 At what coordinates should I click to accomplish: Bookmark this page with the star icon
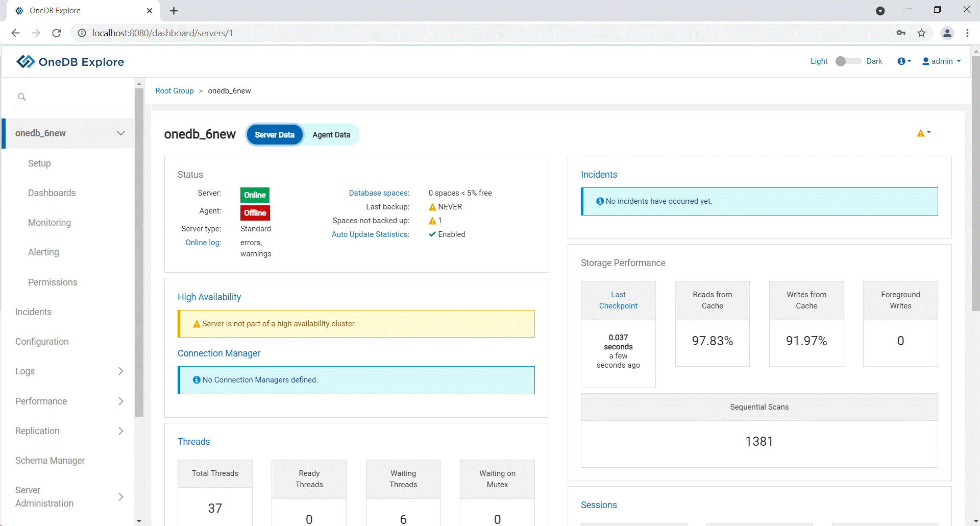pyautogui.click(x=921, y=33)
